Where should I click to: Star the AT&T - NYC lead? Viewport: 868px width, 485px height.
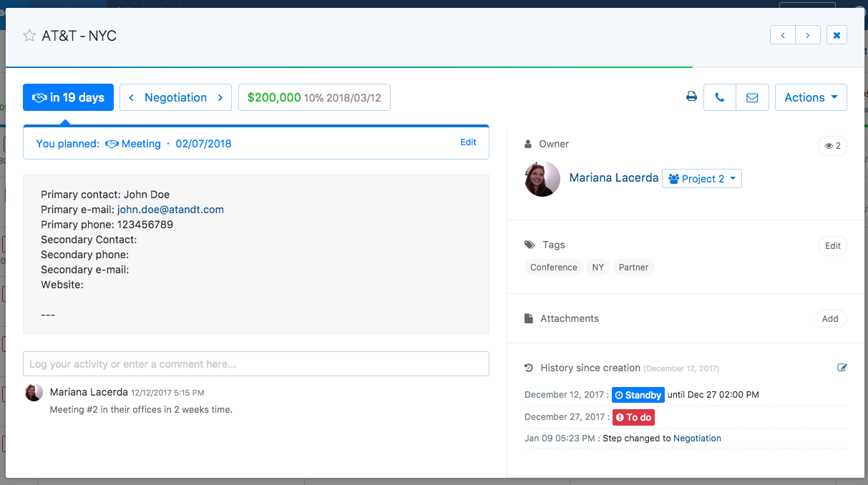tap(29, 36)
